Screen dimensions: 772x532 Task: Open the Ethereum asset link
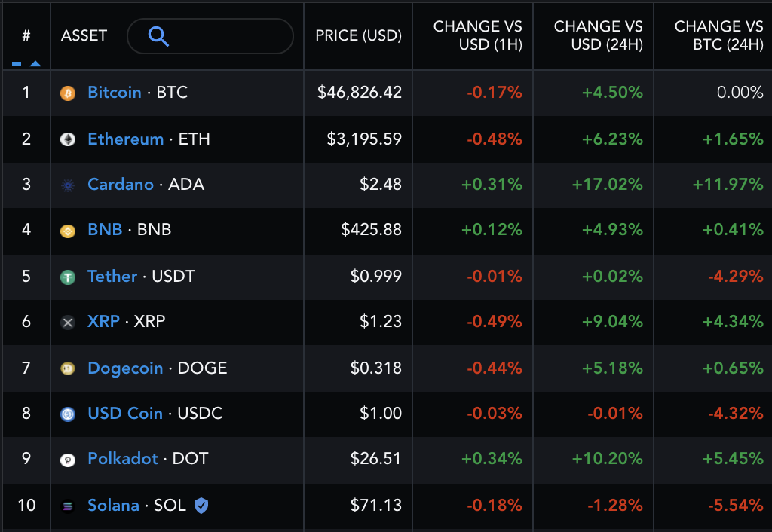tap(125, 139)
